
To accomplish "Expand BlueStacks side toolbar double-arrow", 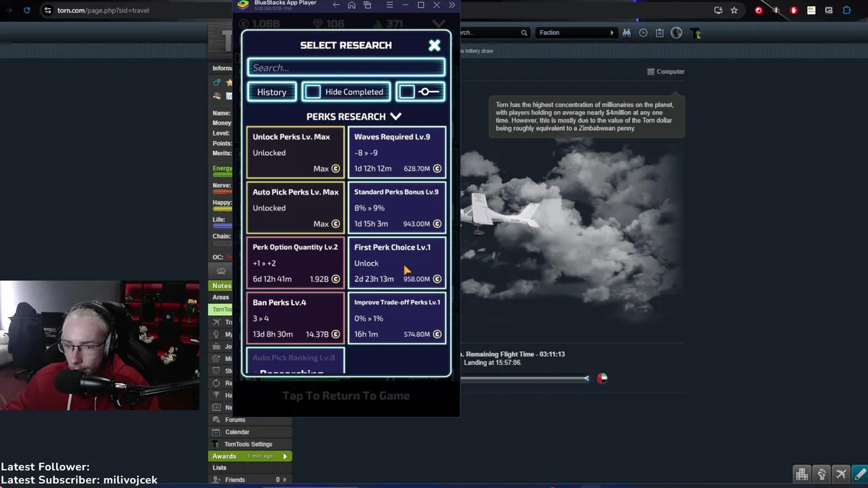I will click(x=452, y=5).
